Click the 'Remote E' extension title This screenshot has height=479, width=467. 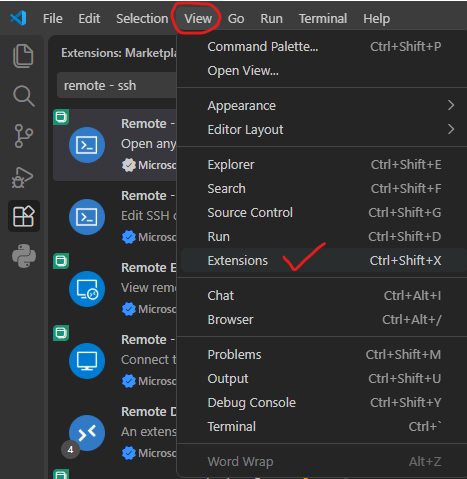149,268
